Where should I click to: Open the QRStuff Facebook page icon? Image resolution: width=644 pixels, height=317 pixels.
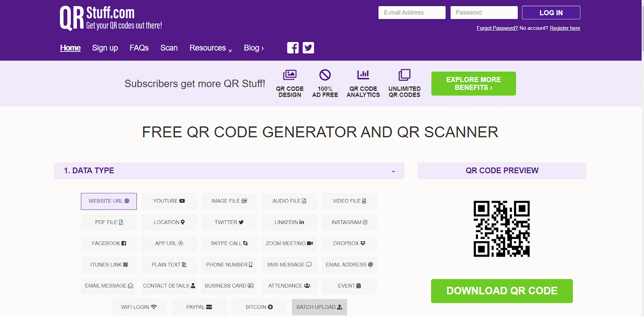[293, 48]
